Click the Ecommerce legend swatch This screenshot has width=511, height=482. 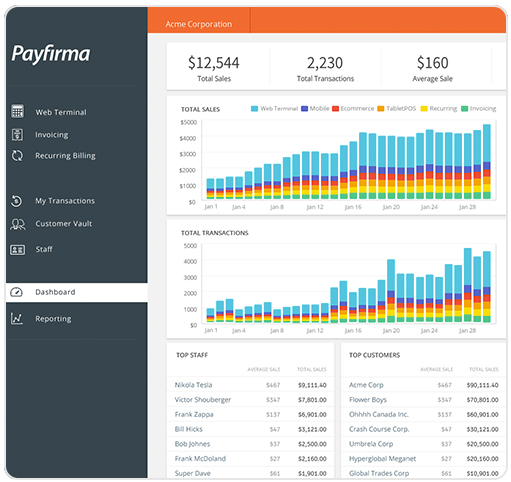click(336, 109)
